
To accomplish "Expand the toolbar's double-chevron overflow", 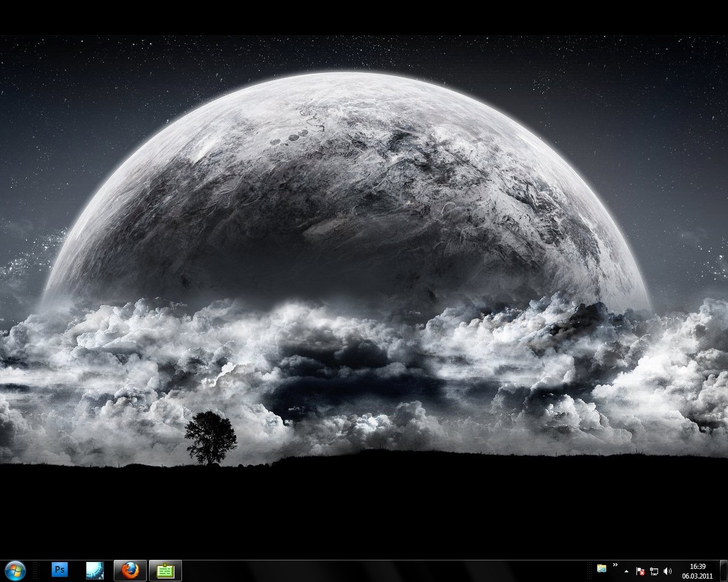I will [x=615, y=565].
